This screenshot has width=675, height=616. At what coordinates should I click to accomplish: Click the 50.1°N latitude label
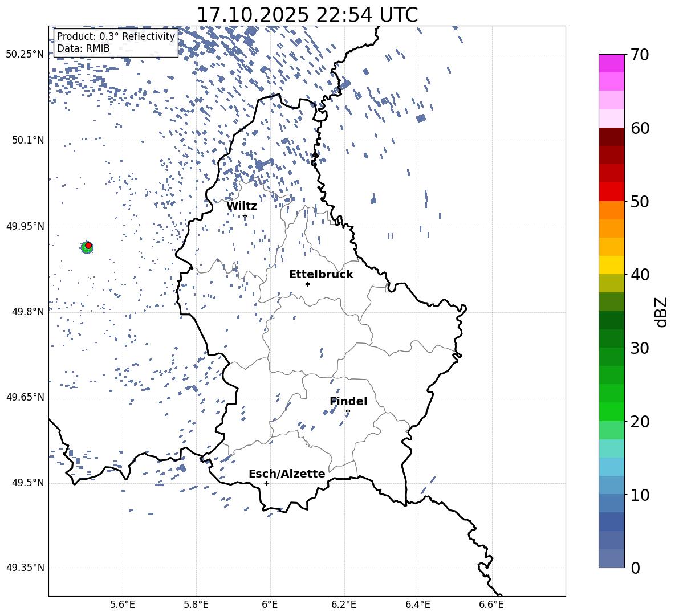28,140
